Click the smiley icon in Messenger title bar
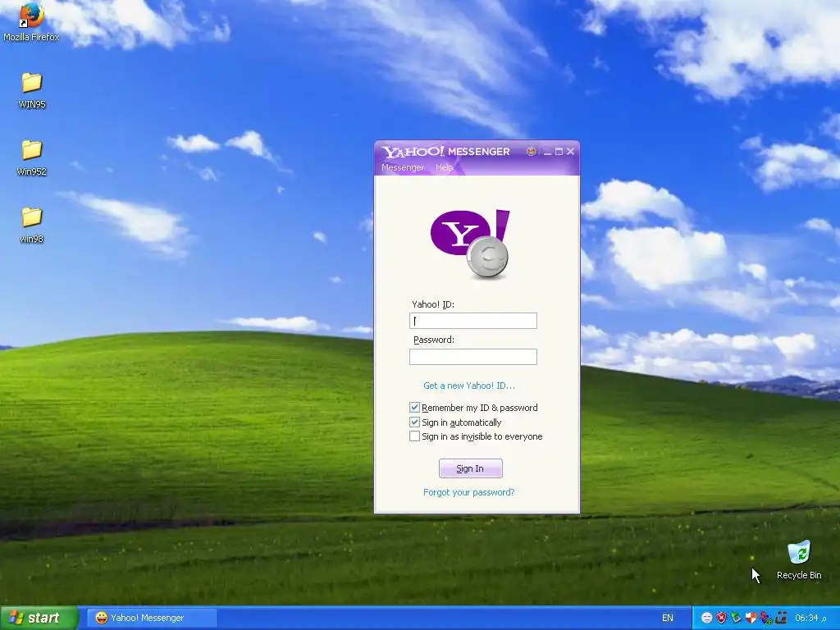This screenshot has width=840, height=630. click(x=531, y=152)
